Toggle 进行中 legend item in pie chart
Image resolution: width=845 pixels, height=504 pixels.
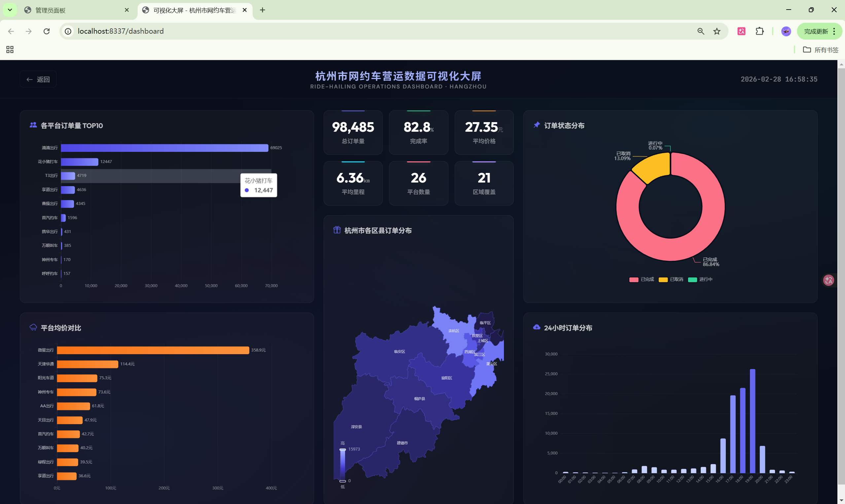pos(700,280)
